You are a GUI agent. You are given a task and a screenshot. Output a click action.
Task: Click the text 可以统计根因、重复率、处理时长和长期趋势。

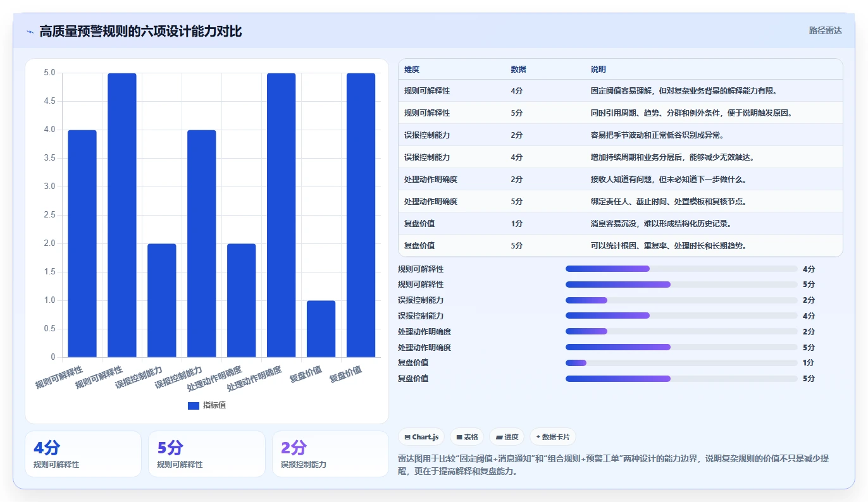tap(669, 246)
